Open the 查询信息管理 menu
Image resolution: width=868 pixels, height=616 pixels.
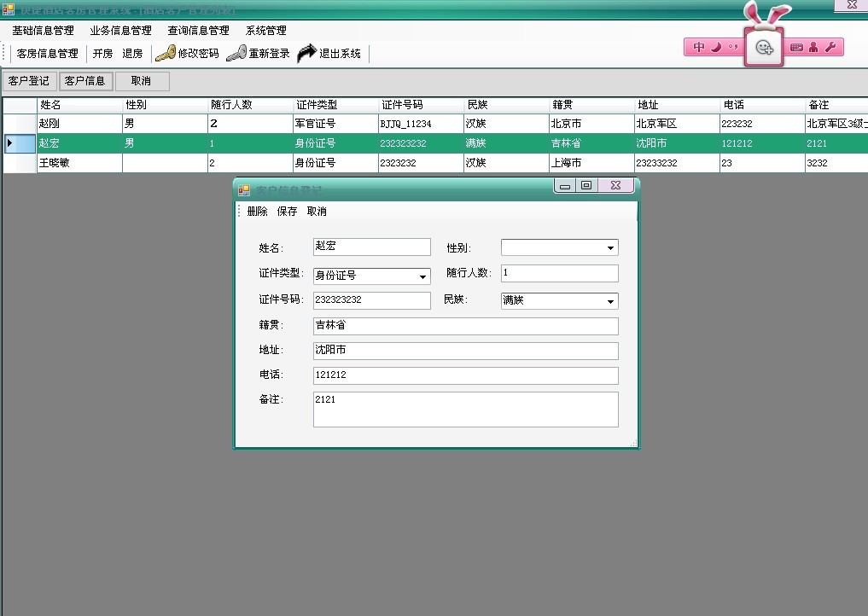coord(198,31)
